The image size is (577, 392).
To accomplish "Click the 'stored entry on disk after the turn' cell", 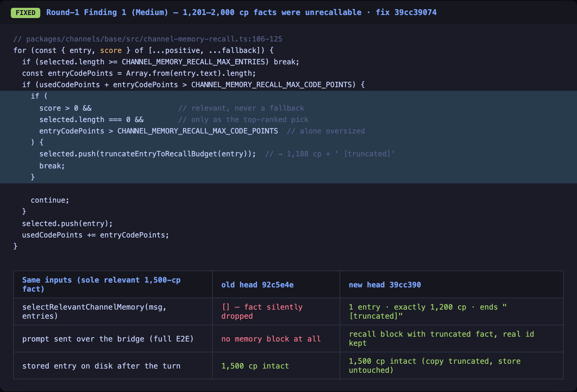I will coord(113,366).
